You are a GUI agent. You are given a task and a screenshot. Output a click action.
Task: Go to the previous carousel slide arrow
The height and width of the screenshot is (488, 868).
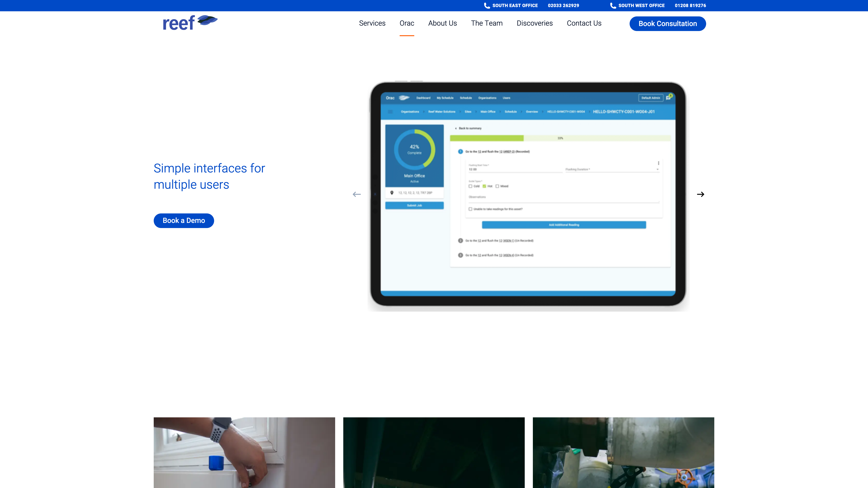pyautogui.click(x=357, y=194)
